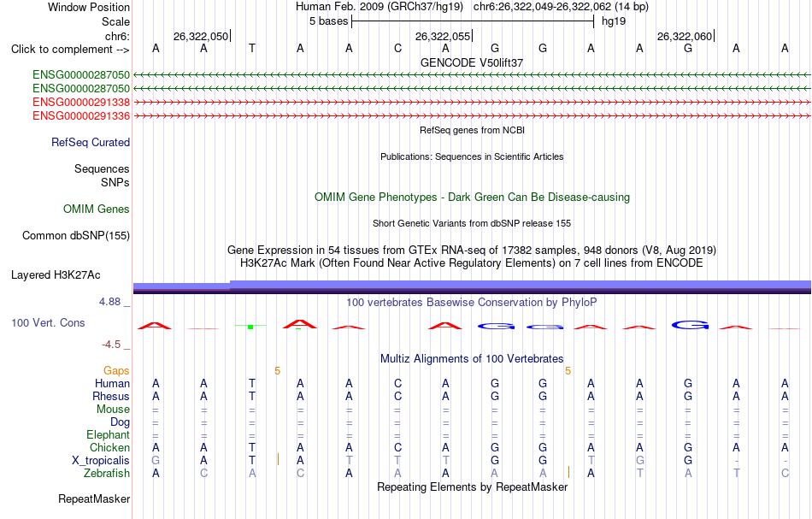Open GENCODE V50lift37 track title

(x=472, y=62)
